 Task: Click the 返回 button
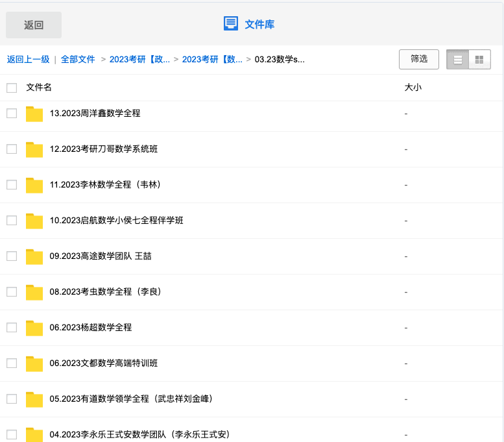(34, 25)
